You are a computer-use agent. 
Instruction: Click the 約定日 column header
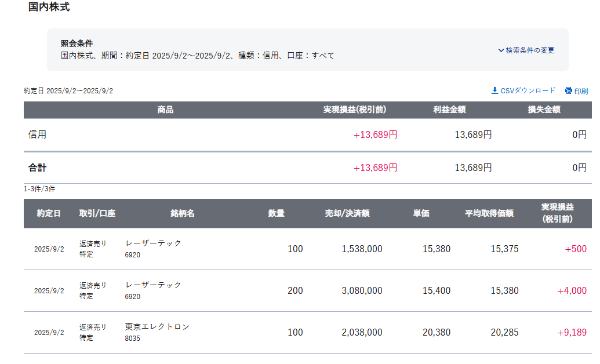(49, 213)
